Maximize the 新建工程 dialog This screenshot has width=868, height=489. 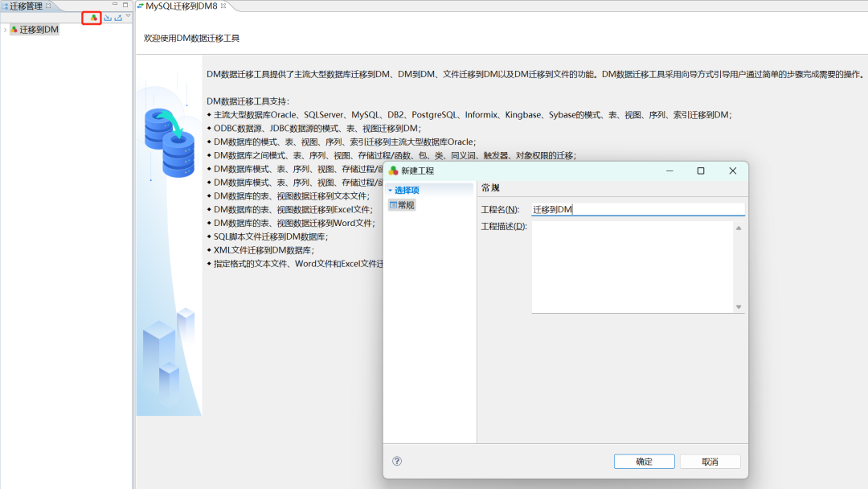pos(701,171)
